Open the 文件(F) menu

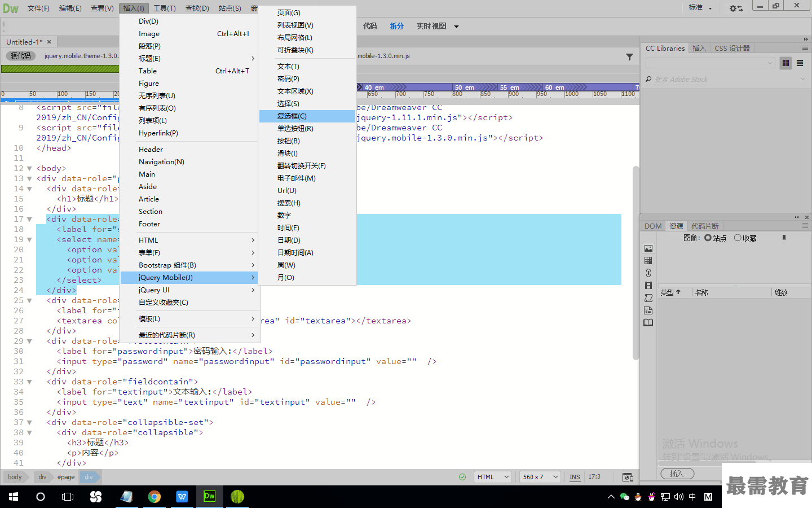coord(38,8)
